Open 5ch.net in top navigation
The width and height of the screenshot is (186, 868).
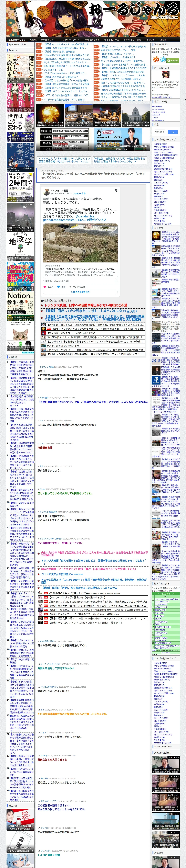point(151,40)
